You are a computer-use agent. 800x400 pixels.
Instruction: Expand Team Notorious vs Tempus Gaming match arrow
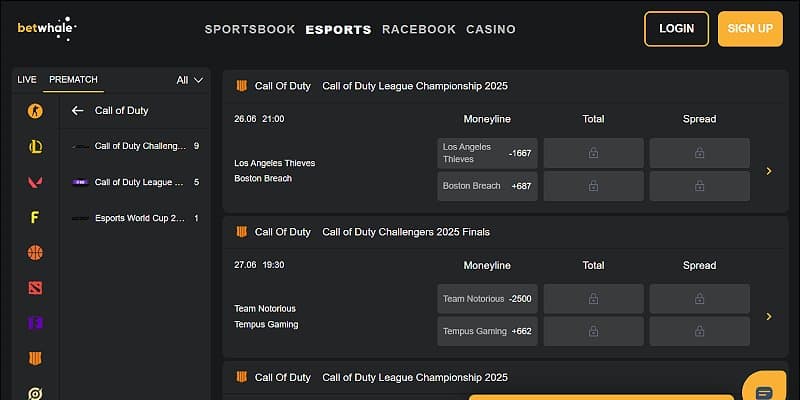click(x=769, y=316)
